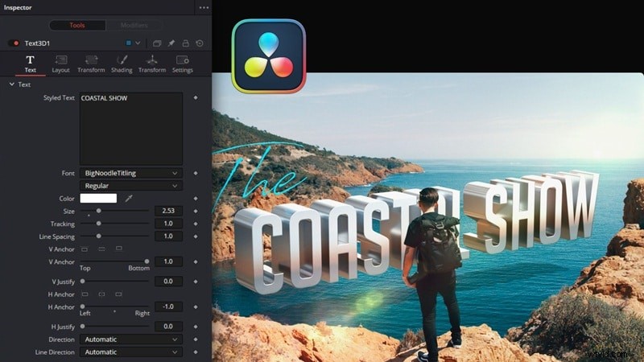
Task: Switch to the Modifiers tab
Action: pos(134,26)
